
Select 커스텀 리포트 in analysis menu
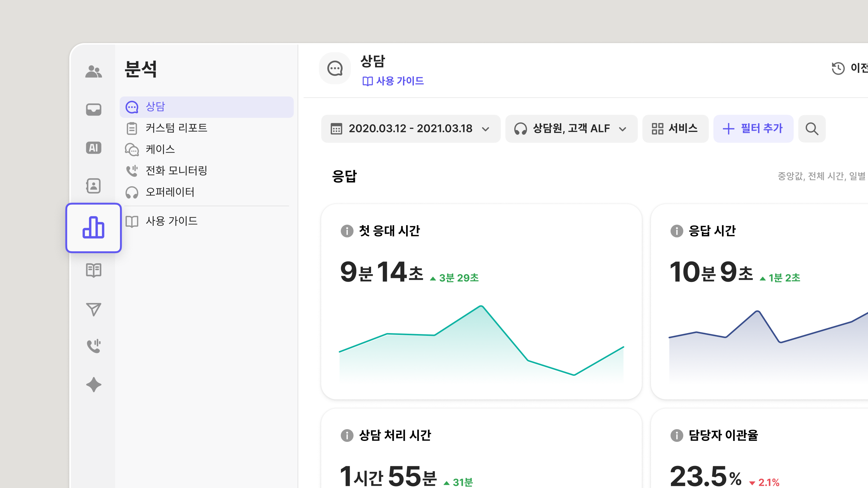pyautogui.click(x=176, y=128)
